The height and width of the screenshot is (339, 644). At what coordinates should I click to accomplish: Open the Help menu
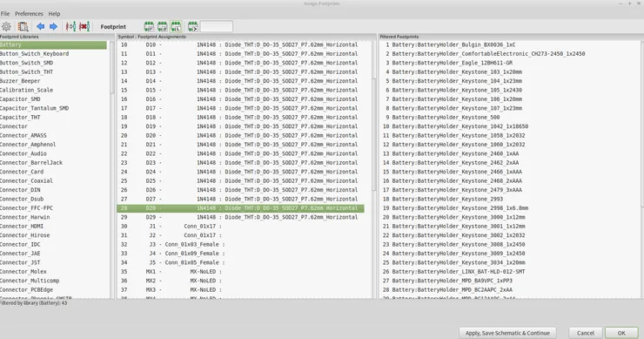click(x=54, y=14)
